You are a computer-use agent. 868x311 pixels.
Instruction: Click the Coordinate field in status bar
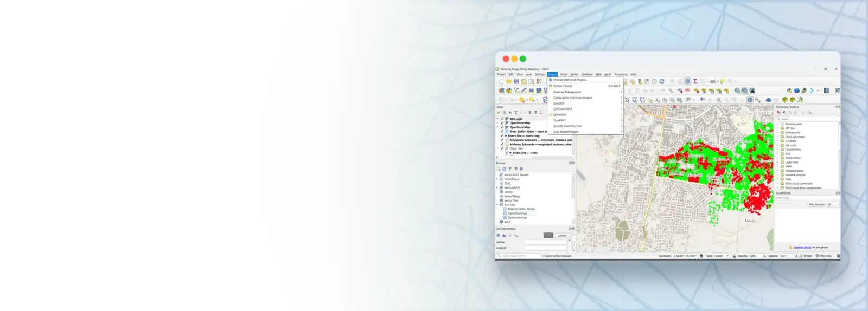click(685, 256)
